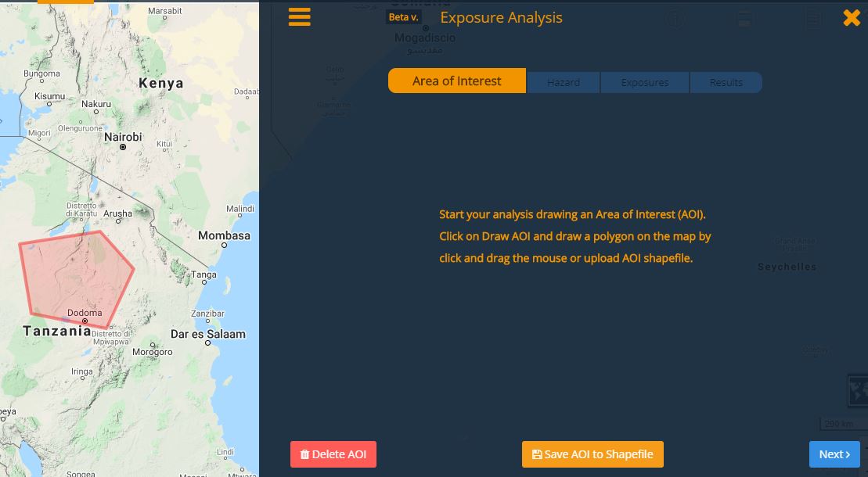868x477 pixels.
Task: Switch to the Hazard tab
Action: [x=564, y=83]
